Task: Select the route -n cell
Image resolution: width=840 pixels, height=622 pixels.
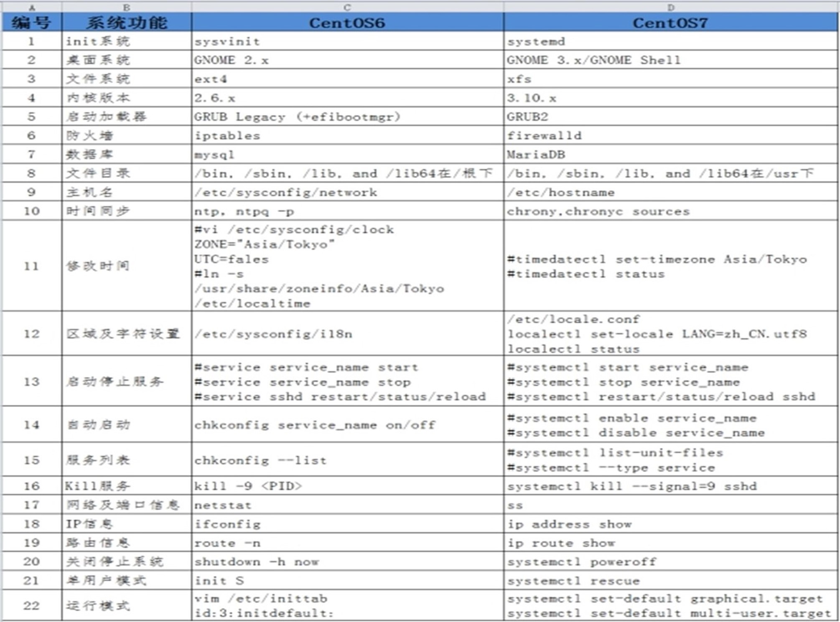Action: pos(347,542)
